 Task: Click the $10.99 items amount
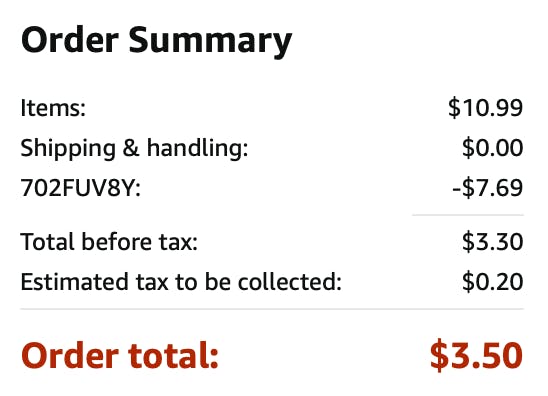click(485, 108)
